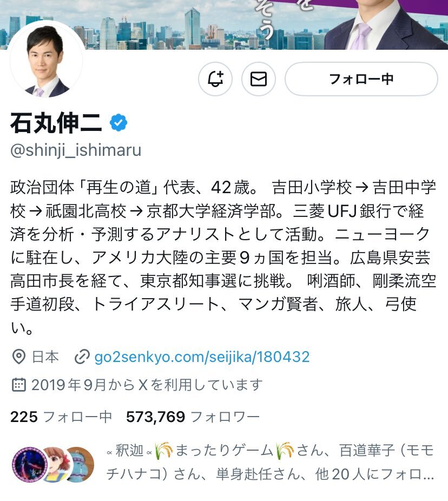
Task: Tap the blue character follower avatar
Action: click(80, 464)
